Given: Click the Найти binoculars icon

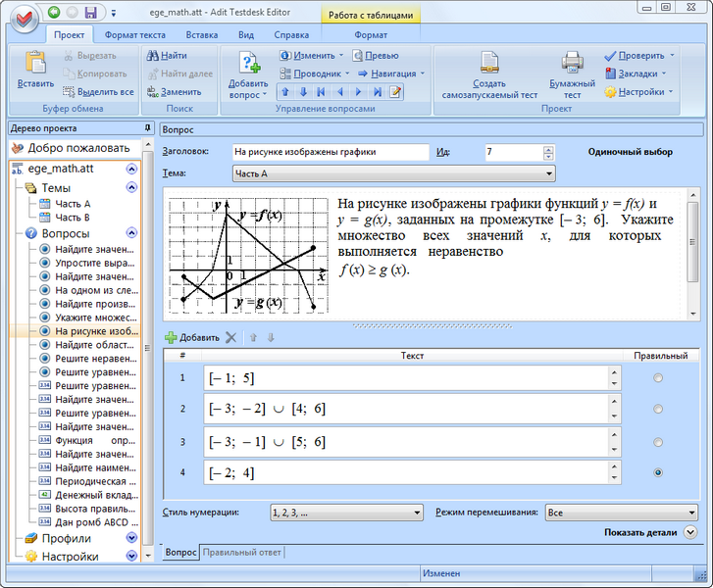Looking at the screenshot, I should coord(153,56).
